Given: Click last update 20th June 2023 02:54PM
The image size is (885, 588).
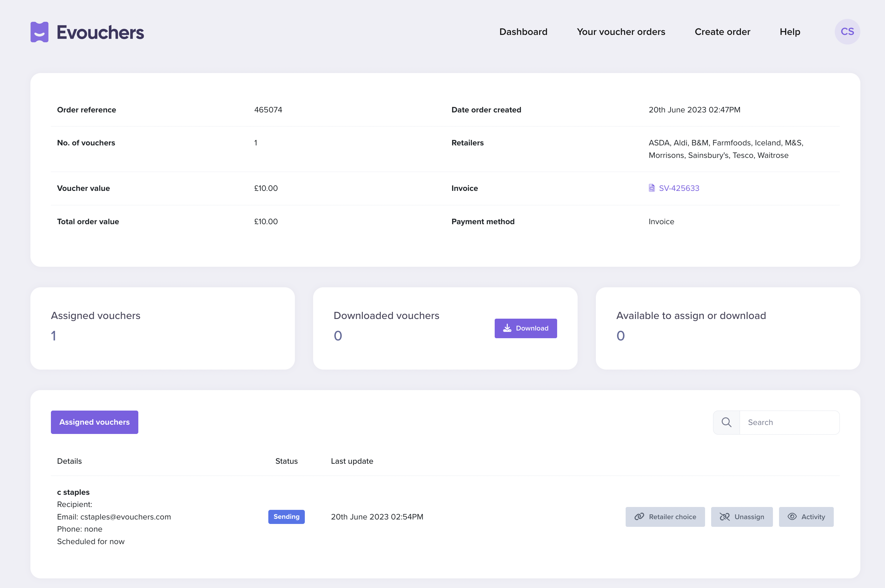Looking at the screenshot, I should click(377, 517).
